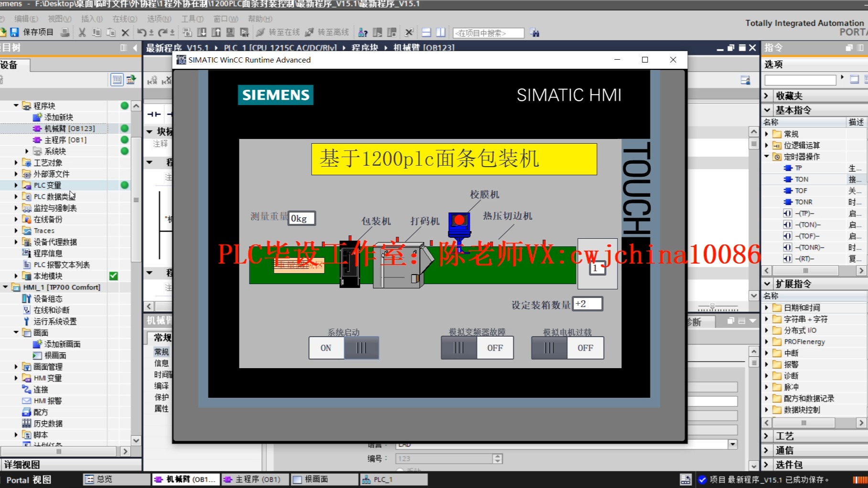The image size is (868, 488).
Task: Open the 视图(V) menu
Action: (59, 19)
